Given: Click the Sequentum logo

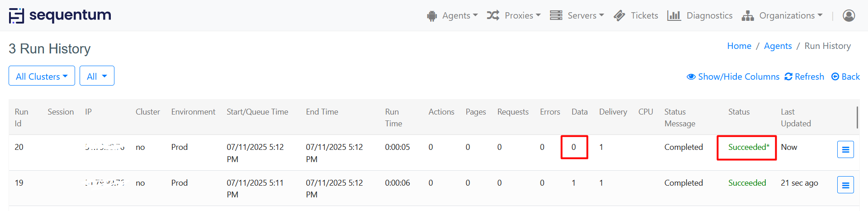Looking at the screenshot, I should [60, 15].
